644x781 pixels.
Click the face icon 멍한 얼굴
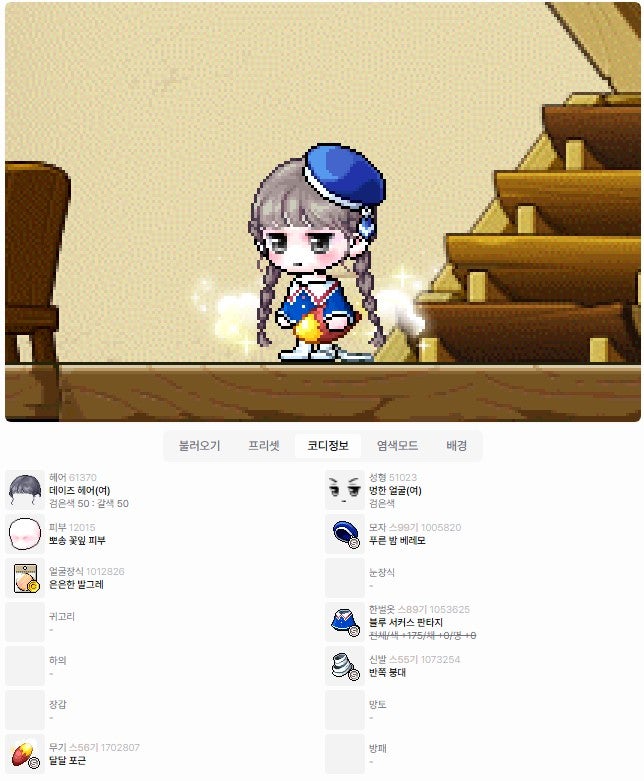[345, 490]
